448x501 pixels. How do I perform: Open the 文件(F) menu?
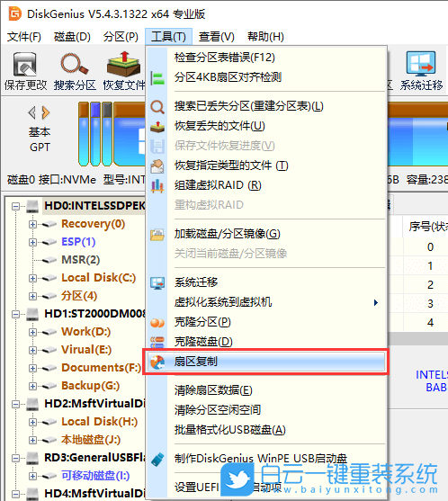pyautogui.click(x=24, y=37)
